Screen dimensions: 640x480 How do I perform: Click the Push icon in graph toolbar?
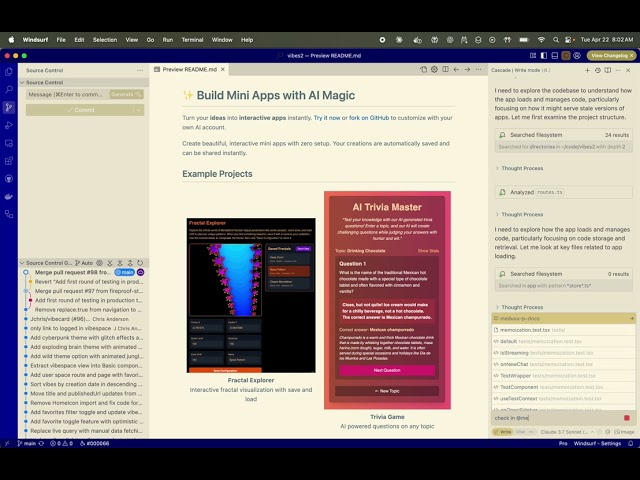point(130,263)
